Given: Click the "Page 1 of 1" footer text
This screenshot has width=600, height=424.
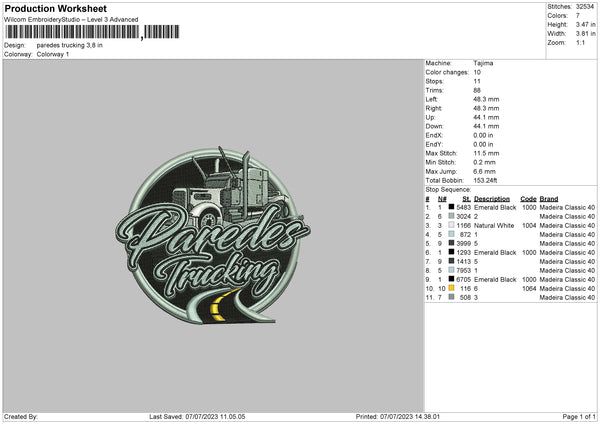Looking at the screenshot, I should (x=579, y=417).
